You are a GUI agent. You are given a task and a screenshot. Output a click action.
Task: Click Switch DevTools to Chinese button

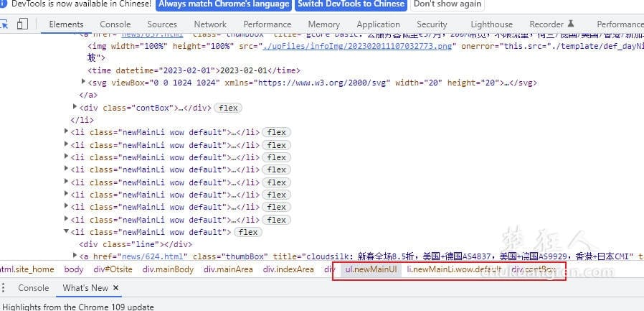(351, 4)
